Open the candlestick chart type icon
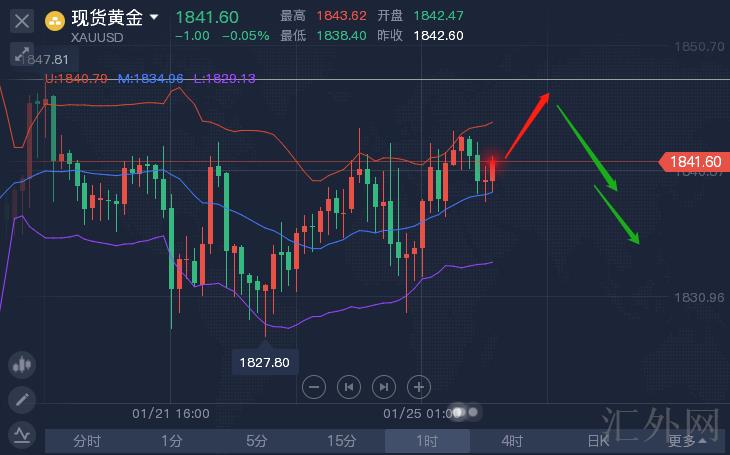 [x=22, y=366]
